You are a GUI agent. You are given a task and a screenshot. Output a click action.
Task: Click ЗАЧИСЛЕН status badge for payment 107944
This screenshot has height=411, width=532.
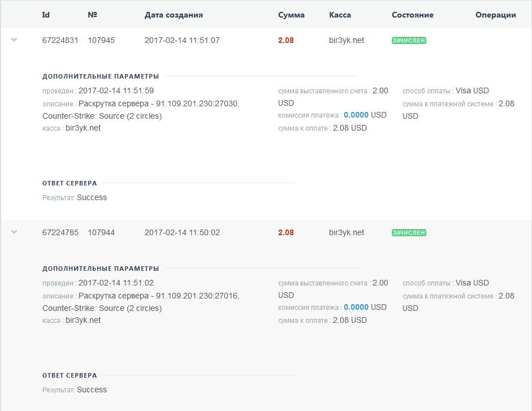(409, 233)
